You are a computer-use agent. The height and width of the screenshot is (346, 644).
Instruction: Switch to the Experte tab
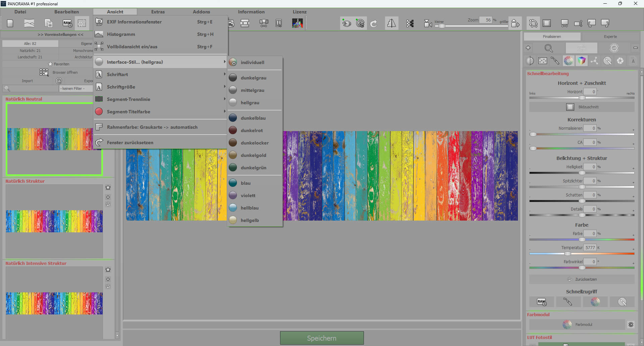point(610,36)
